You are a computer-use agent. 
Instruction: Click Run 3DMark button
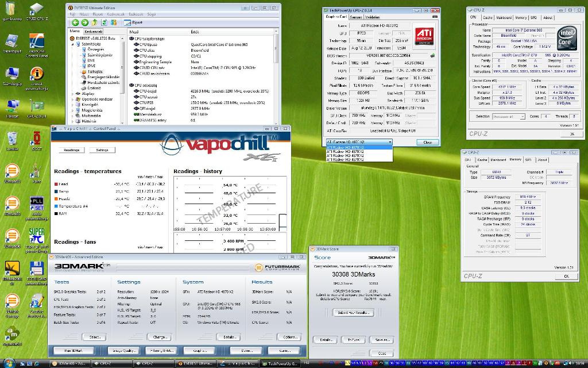coord(73,351)
